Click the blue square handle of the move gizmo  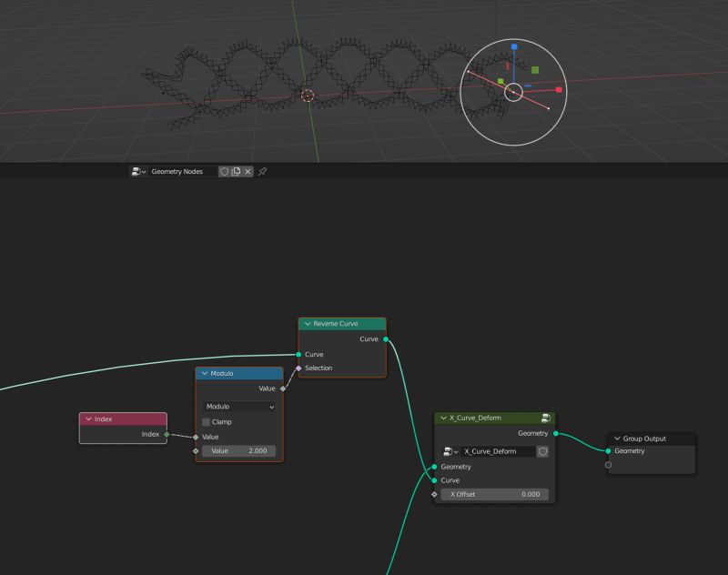pos(514,46)
